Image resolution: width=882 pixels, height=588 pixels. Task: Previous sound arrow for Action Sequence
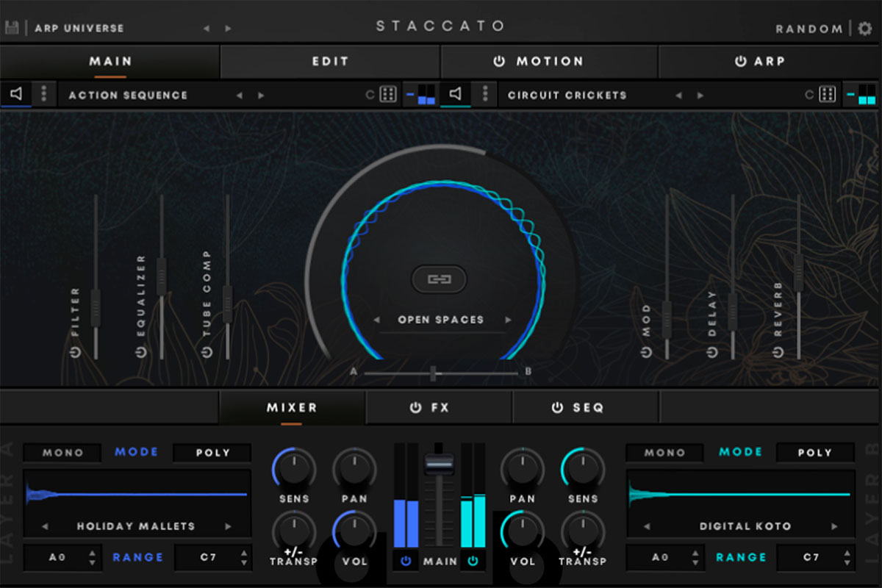(239, 96)
